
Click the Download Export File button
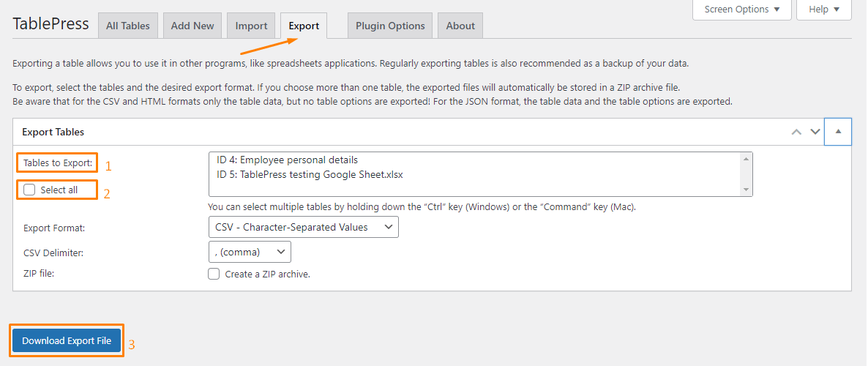[x=67, y=340]
